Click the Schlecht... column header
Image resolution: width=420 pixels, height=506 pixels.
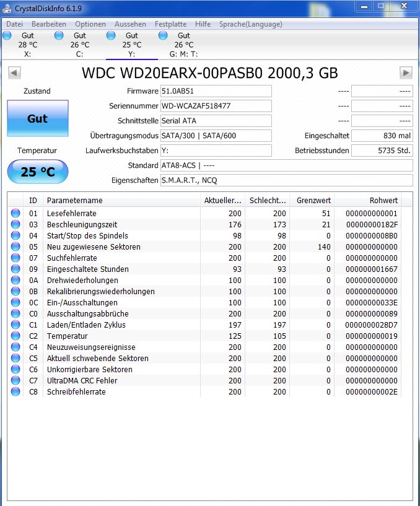pyautogui.click(x=268, y=201)
